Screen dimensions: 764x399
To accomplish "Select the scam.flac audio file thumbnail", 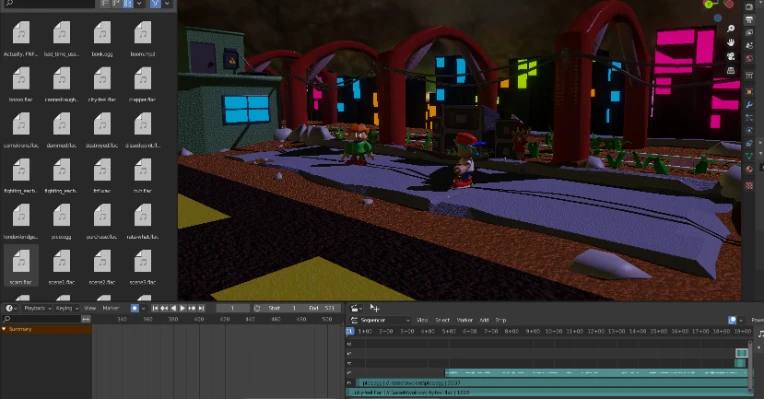I will coord(21,266).
